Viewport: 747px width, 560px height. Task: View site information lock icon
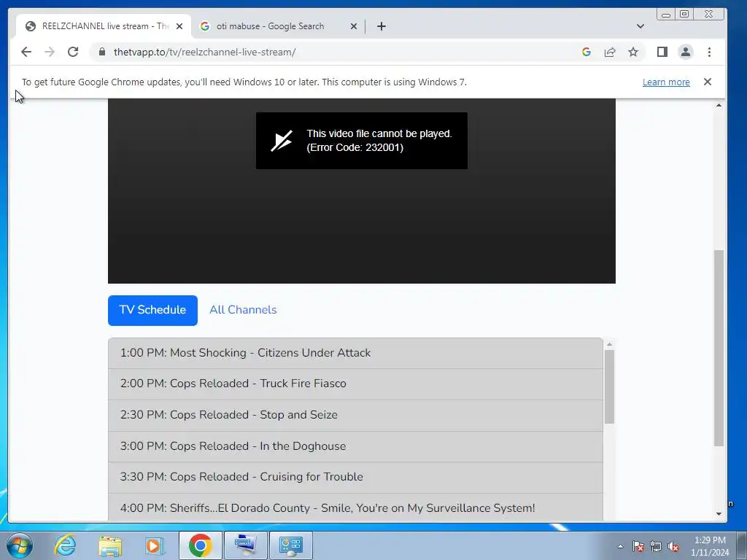pyautogui.click(x=102, y=52)
